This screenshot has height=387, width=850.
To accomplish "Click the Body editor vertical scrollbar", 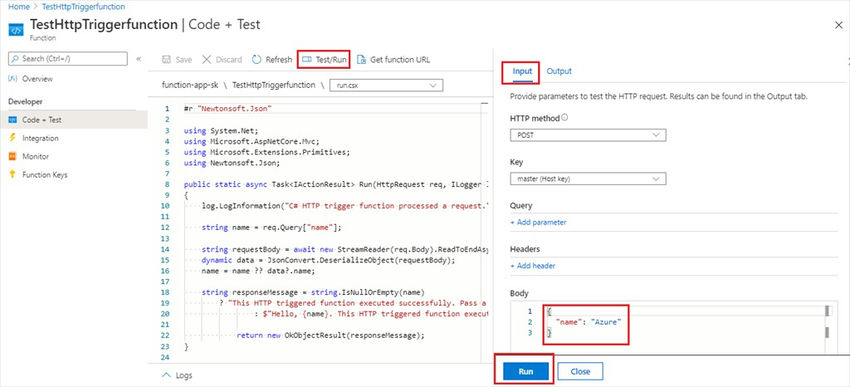I will click(827, 328).
